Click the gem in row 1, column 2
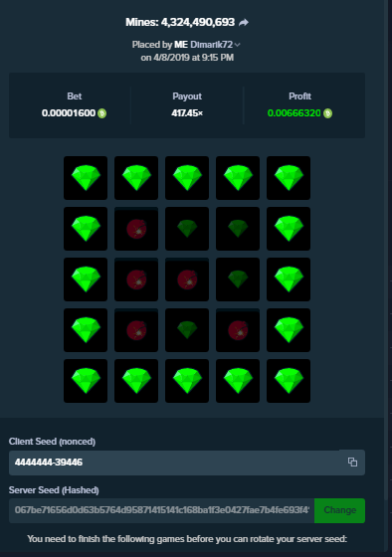 (x=136, y=178)
